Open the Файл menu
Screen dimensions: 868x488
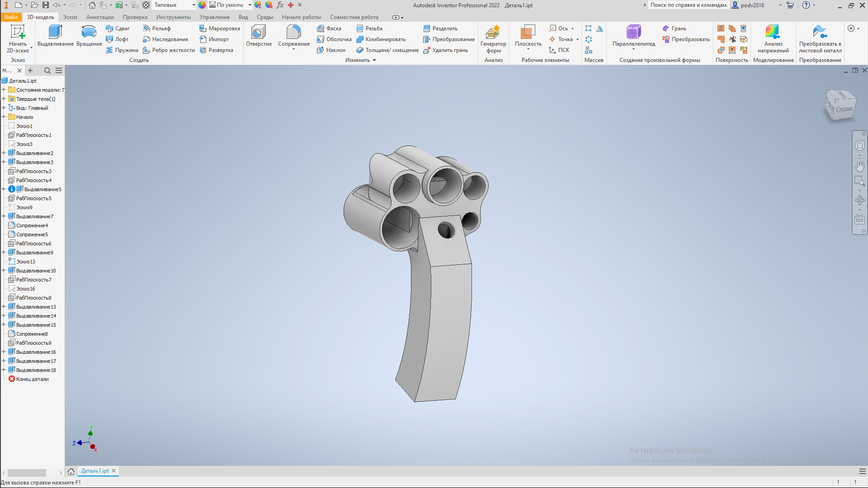coord(11,17)
